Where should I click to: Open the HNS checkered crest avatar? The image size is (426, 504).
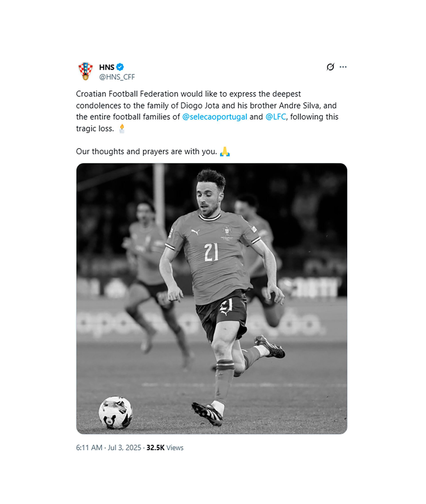click(85, 71)
